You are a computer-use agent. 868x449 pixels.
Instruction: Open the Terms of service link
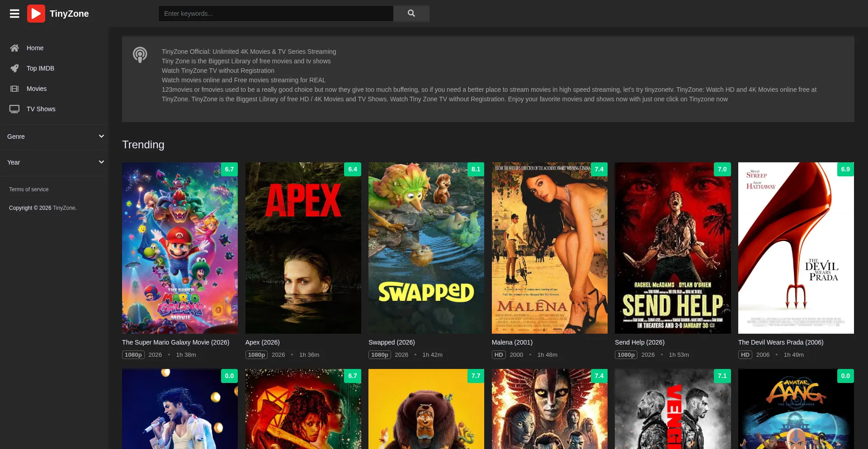(x=28, y=189)
